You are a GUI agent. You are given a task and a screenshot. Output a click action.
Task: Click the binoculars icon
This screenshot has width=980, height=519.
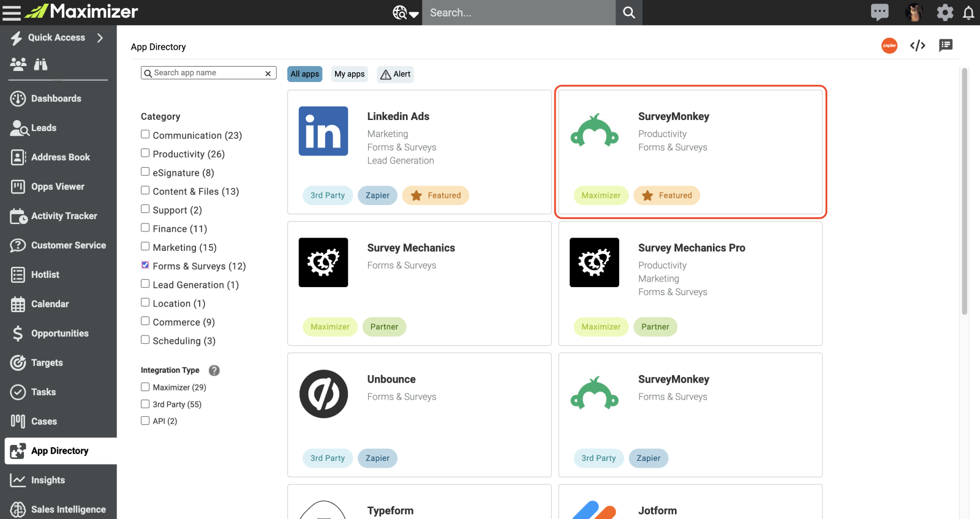(x=41, y=64)
